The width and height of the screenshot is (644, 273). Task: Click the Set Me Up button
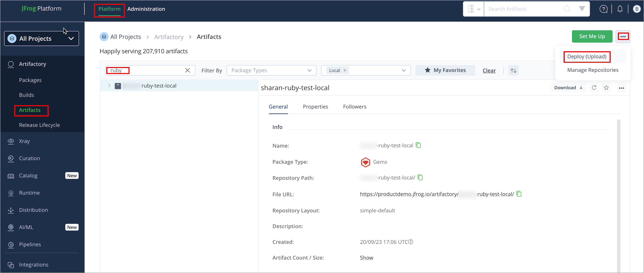pos(592,36)
